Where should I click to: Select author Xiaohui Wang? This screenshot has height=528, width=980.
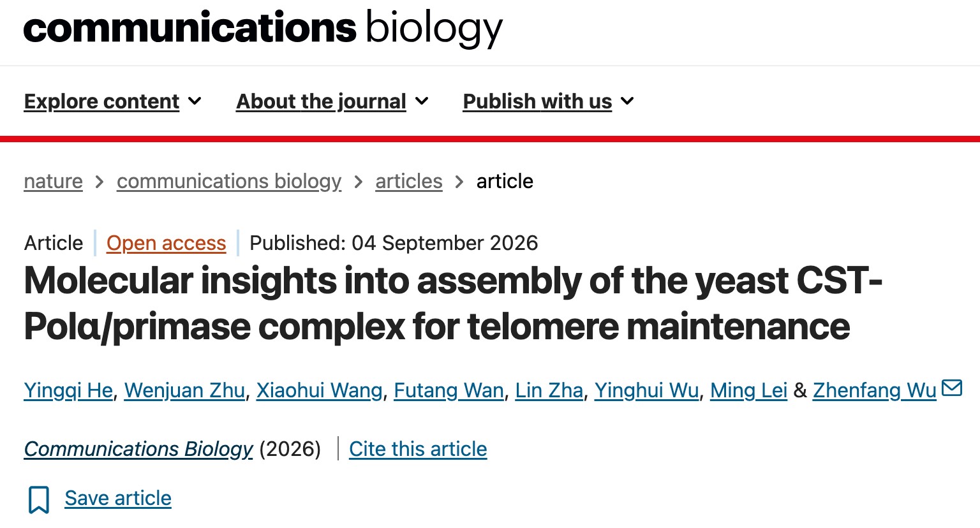pyautogui.click(x=320, y=390)
